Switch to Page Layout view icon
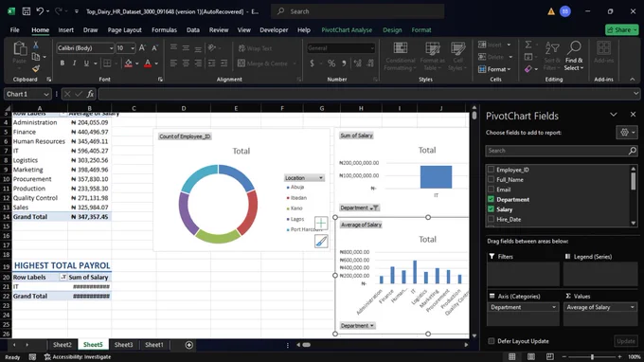The width and height of the screenshot is (644, 362). [531, 356]
